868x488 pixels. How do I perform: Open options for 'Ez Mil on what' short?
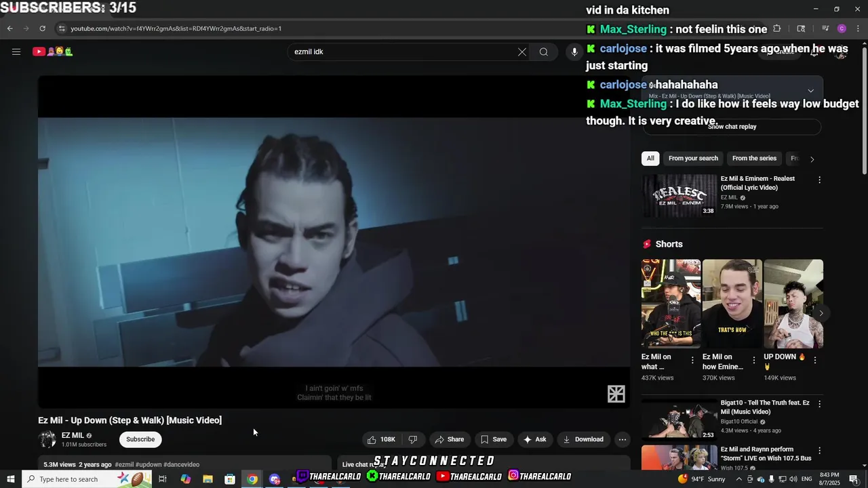click(692, 361)
